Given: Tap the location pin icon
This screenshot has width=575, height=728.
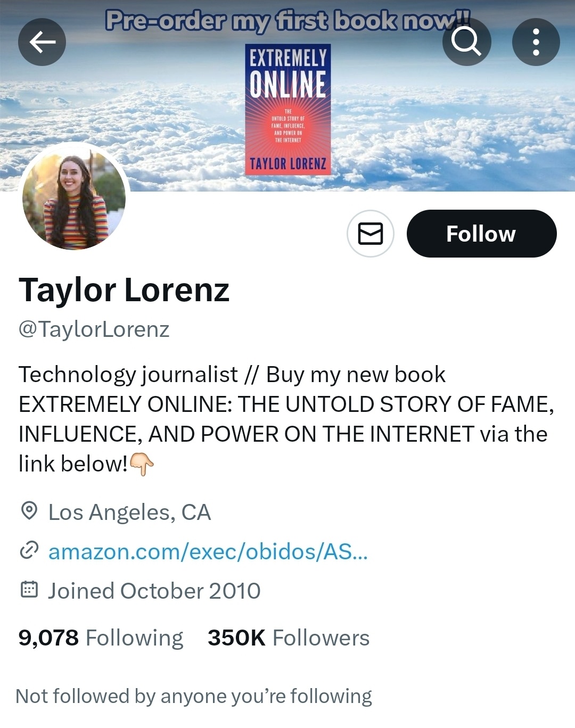Looking at the screenshot, I should (x=29, y=511).
